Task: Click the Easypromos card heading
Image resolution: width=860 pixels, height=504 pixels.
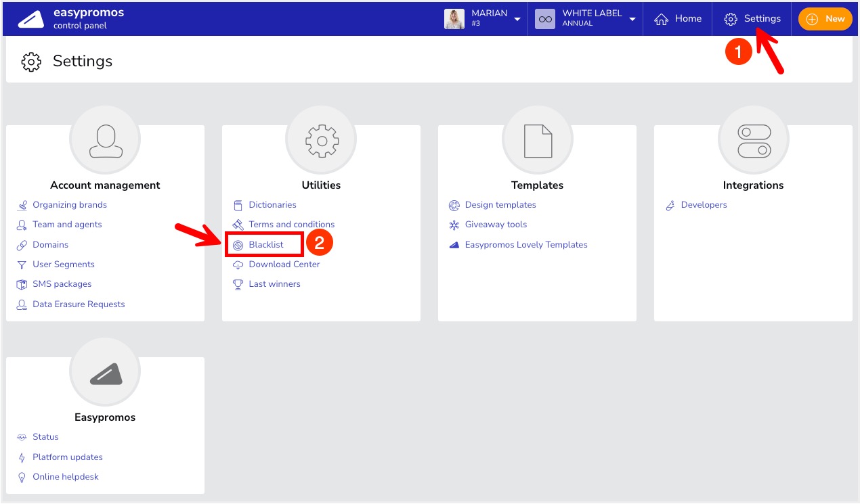Action: (105, 417)
